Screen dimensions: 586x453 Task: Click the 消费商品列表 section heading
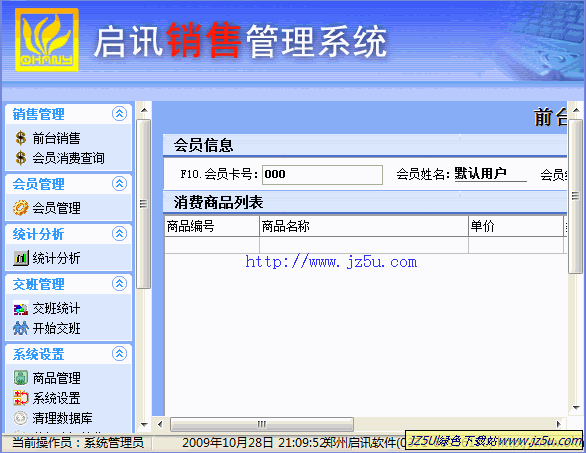[x=219, y=203]
